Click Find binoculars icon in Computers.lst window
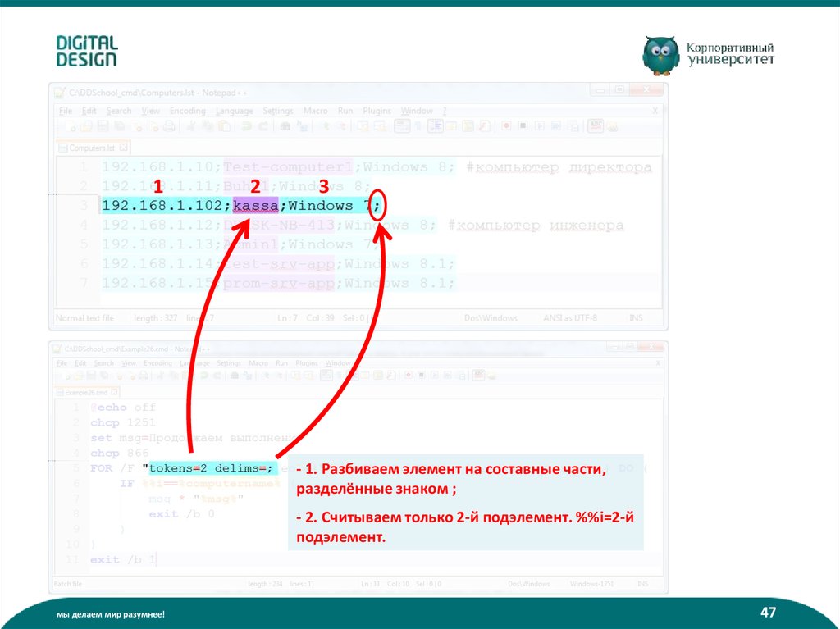 [285, 126]
